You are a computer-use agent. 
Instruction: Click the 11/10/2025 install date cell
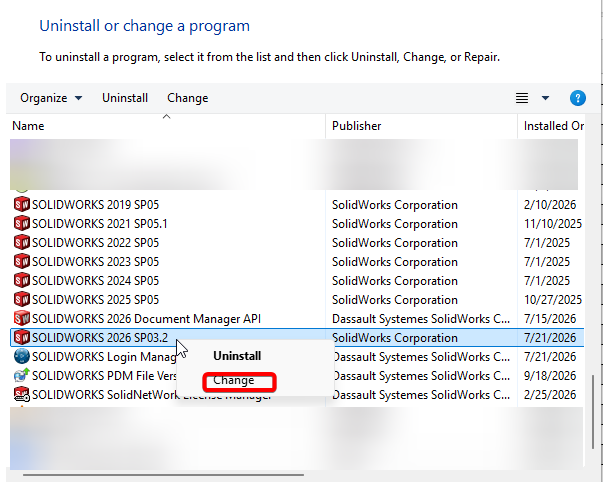coord(553,223)
